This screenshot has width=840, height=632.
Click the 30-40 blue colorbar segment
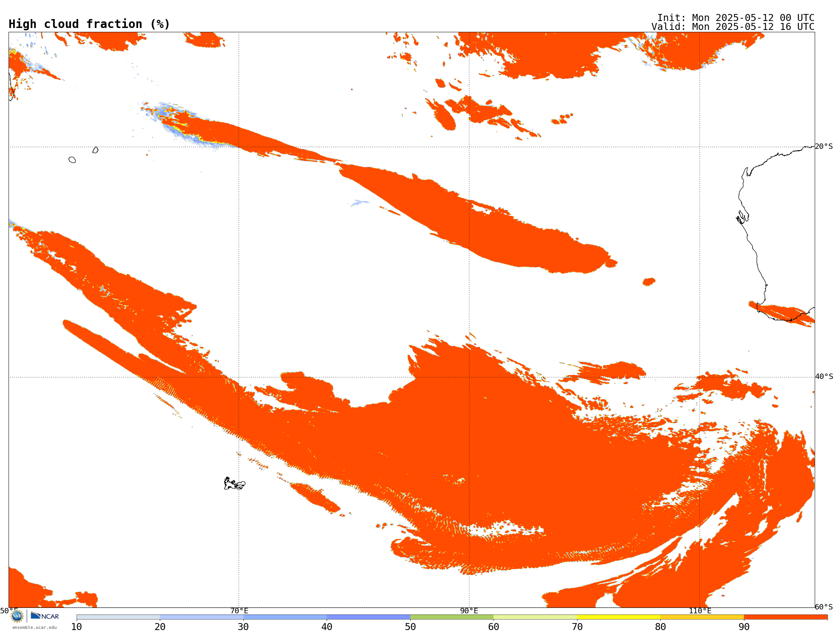click(x=285, y=617)
